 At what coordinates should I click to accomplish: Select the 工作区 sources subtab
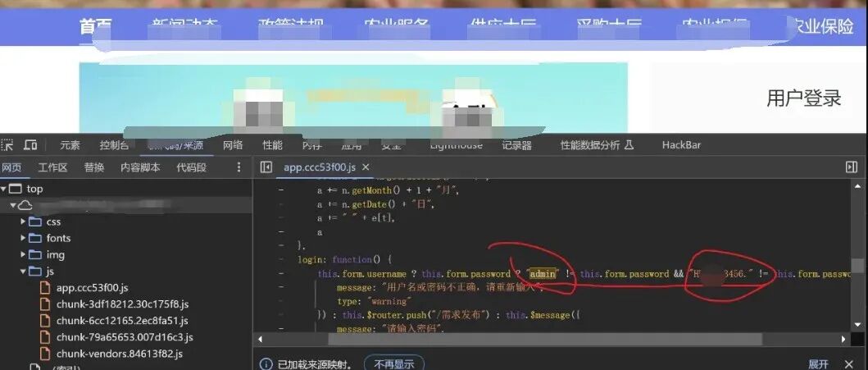click(52, 167)
